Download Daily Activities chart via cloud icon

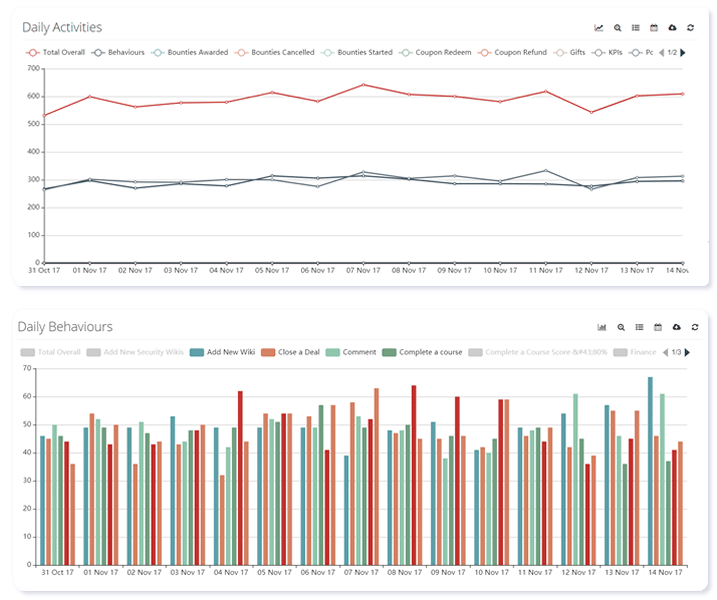[x=673, y=28]
